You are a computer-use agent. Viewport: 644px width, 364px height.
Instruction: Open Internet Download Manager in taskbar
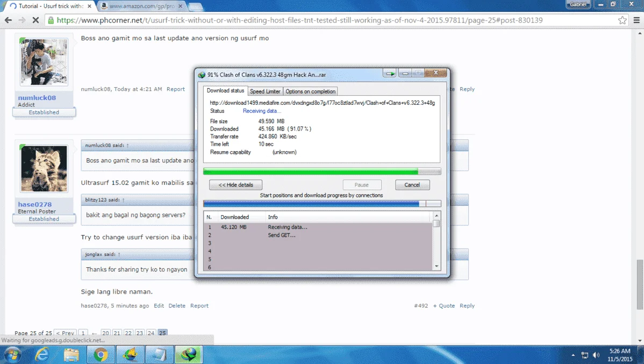(189, 354)
